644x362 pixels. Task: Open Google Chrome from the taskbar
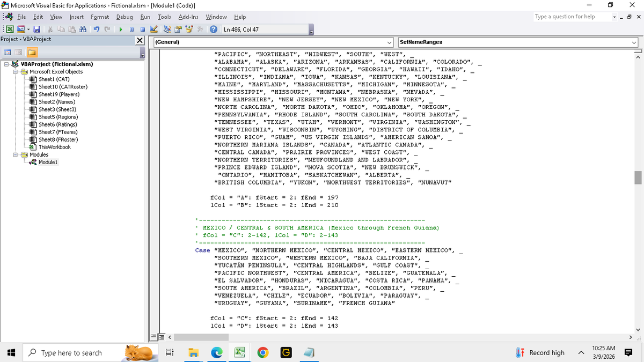point(262,352)
